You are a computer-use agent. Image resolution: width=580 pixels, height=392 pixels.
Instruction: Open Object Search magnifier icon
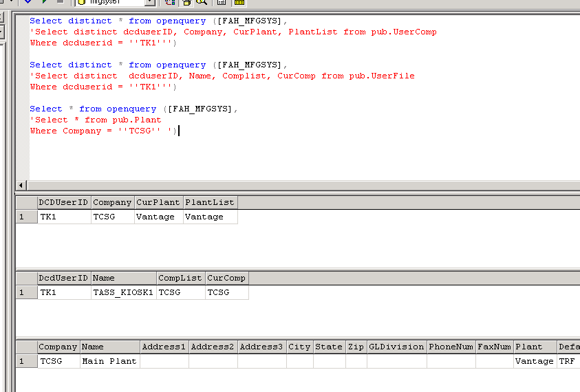coord(202,2)
